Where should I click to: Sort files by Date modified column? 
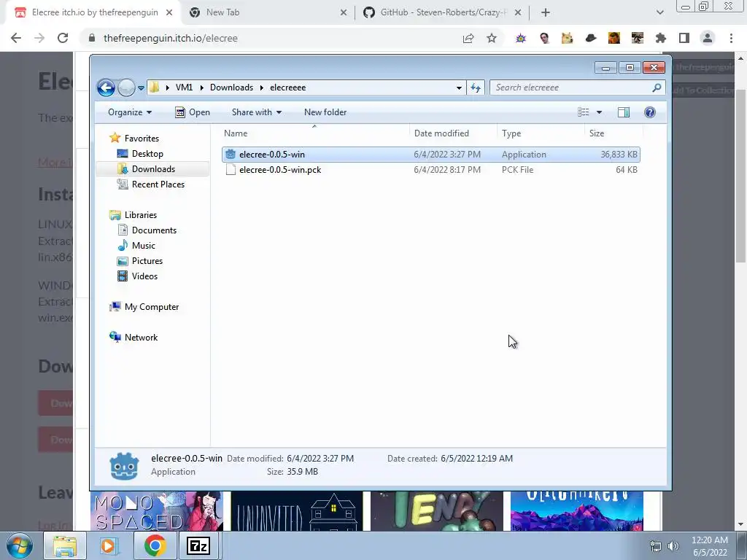click(453, 133)
